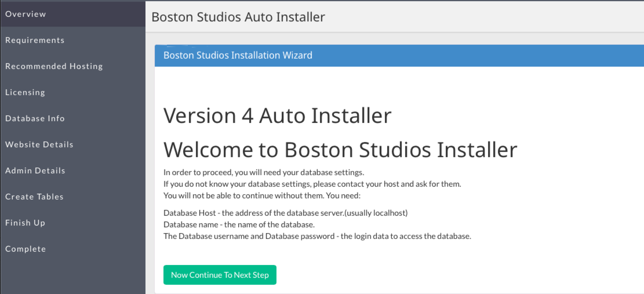644x294 pixels.
Task: Jump to Database Info step
Action: [x=35, y=118]
